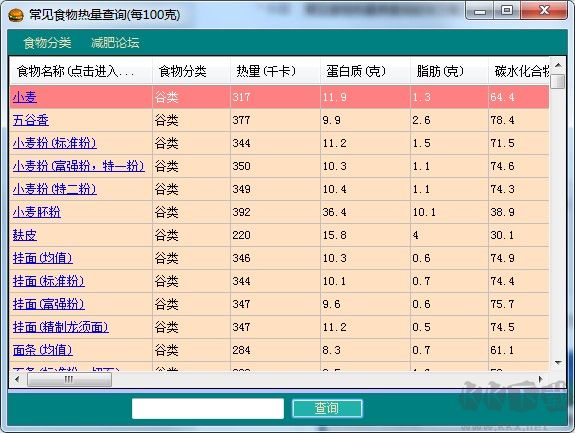Click the horizontal scrollbar left arrow
This screenshot has height=433, width=575.
(x=17, y=379)
